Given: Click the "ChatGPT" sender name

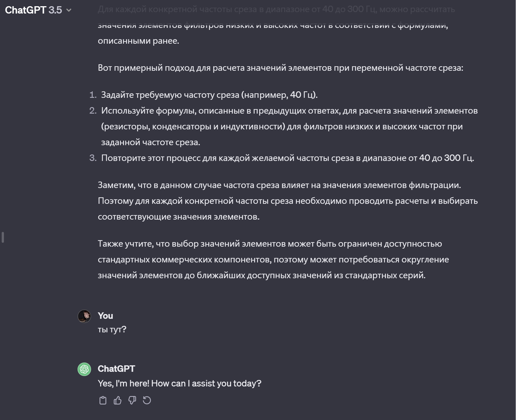Looking at the screenshot, I should [x=116, y=369].
